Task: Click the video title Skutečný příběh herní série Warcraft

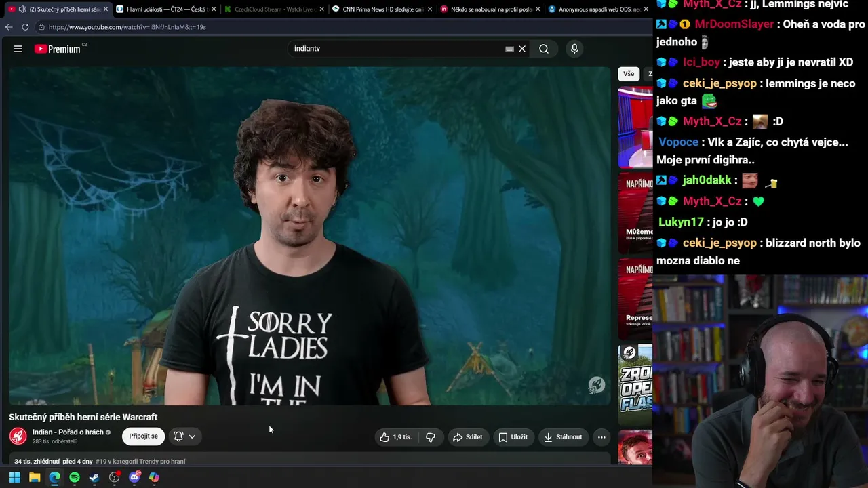Action: tap(83, 418)
